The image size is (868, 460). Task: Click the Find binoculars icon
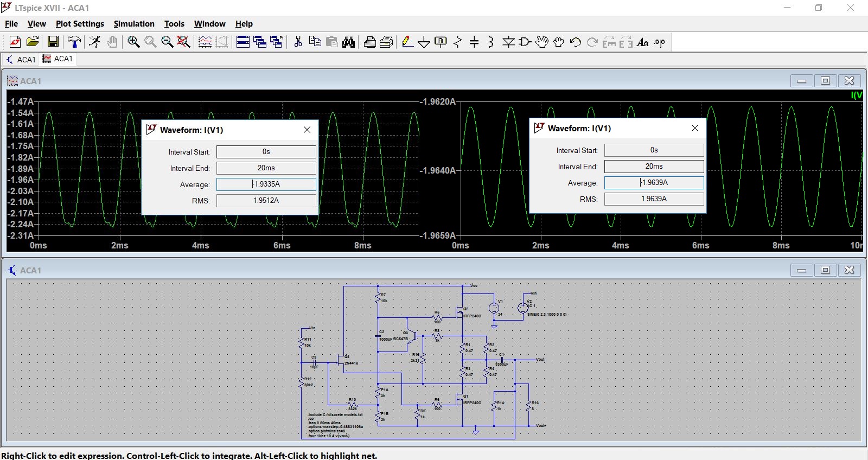point(349,42)
